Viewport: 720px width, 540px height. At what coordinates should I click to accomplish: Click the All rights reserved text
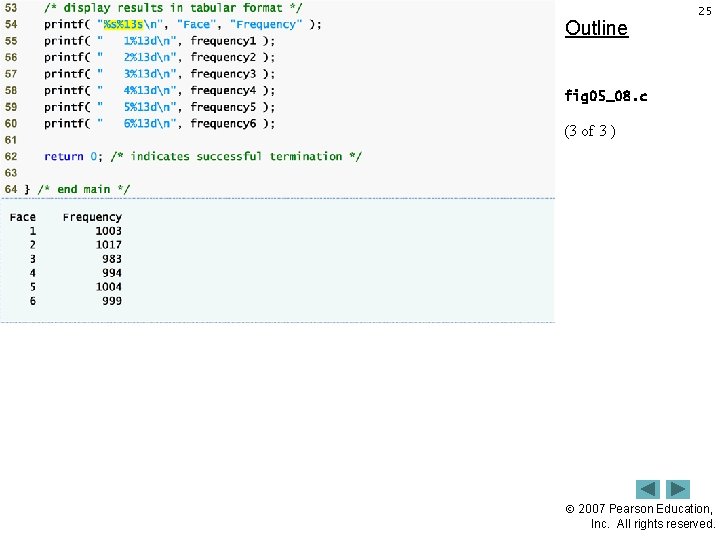(x=666, y=524)
